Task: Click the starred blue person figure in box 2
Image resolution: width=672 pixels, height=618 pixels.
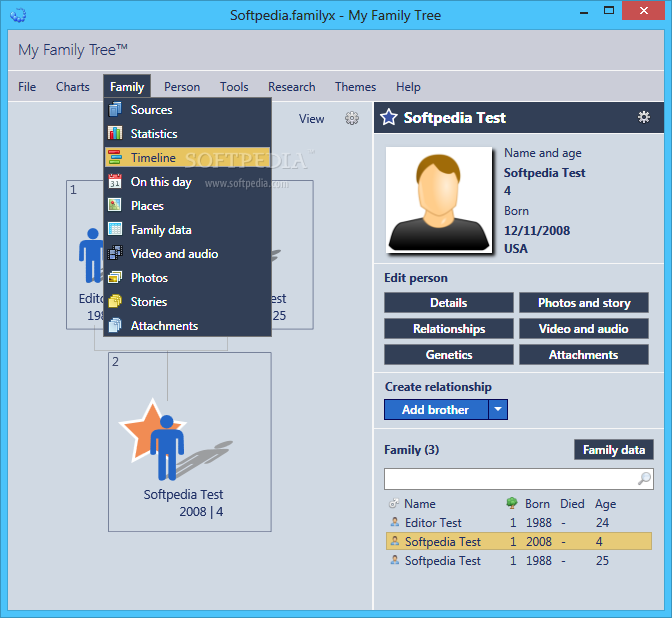Action: pos(167,447)
